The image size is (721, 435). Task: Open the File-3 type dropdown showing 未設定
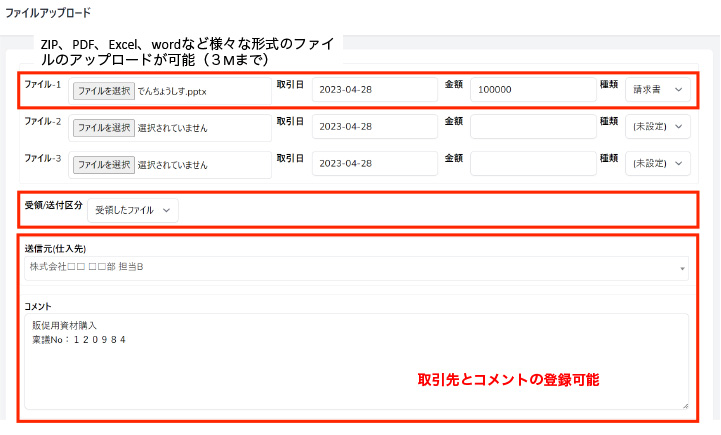[657, 163]
